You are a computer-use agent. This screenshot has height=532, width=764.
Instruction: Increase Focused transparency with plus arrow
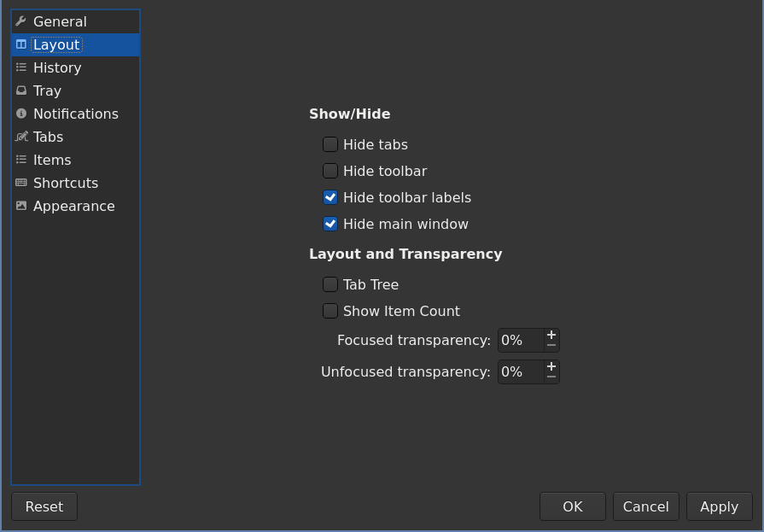pos(551,335)
